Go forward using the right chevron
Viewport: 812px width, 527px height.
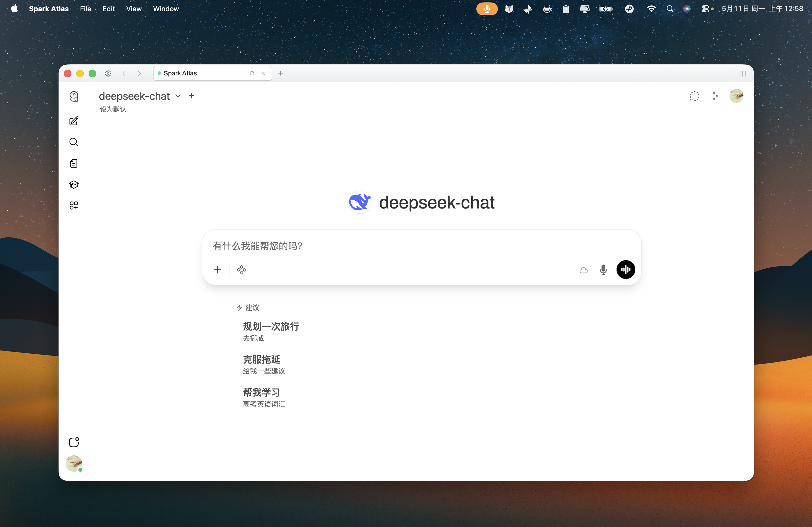[x=140, y=73]
